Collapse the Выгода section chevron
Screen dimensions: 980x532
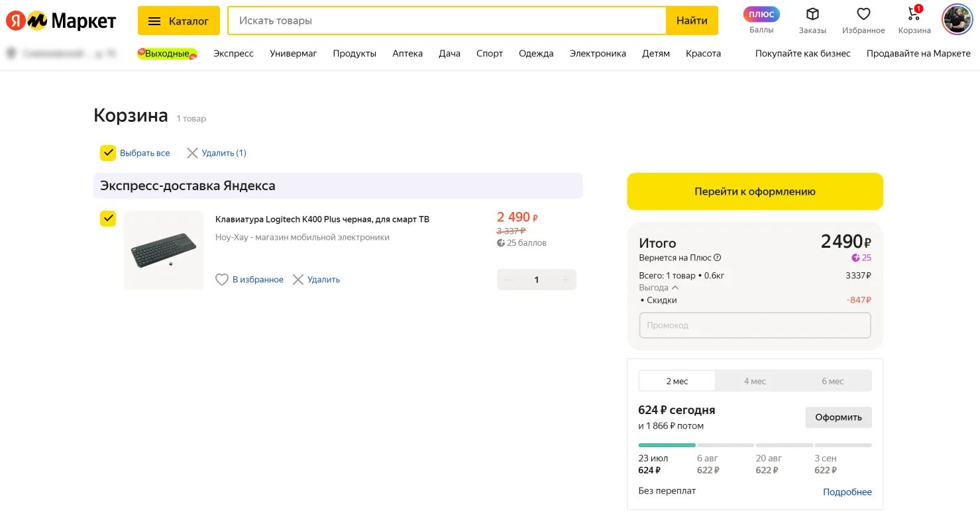(675, 288)
